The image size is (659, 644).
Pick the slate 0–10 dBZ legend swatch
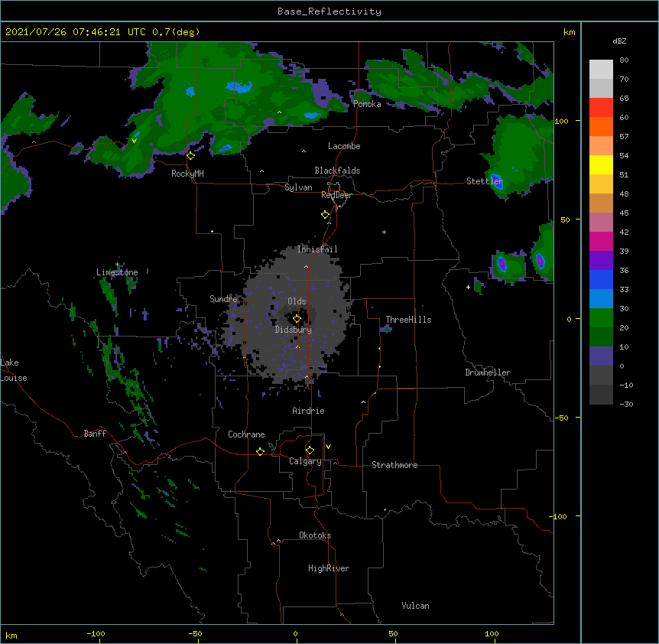click(601, 356)
